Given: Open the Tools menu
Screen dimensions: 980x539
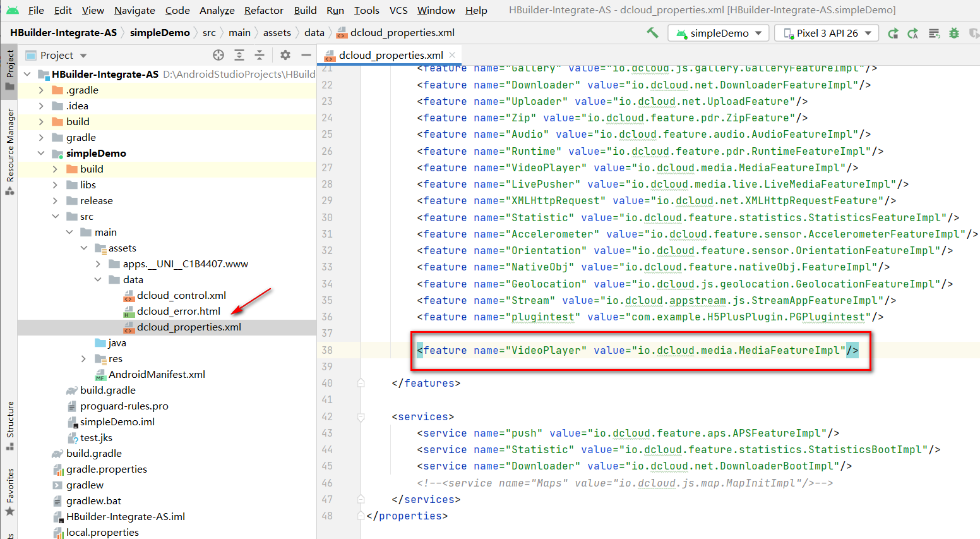Looking at the screenshot, I should tap(367, 10).
